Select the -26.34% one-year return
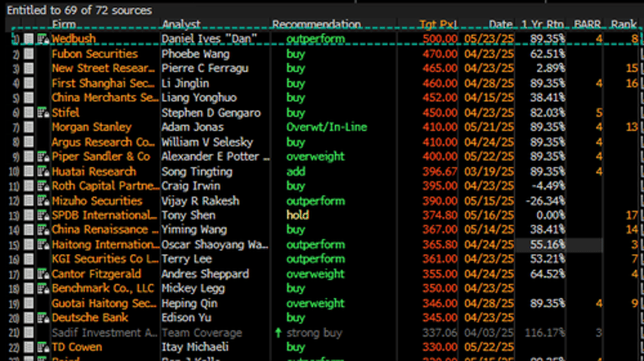644x361 pixels. 545,201
